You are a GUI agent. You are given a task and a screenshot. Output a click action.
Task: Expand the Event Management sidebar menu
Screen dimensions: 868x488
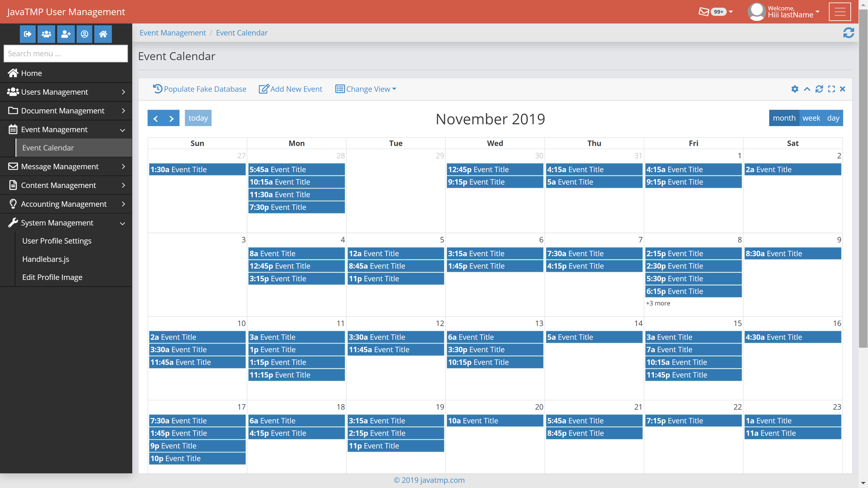click(x=66, y=129)
